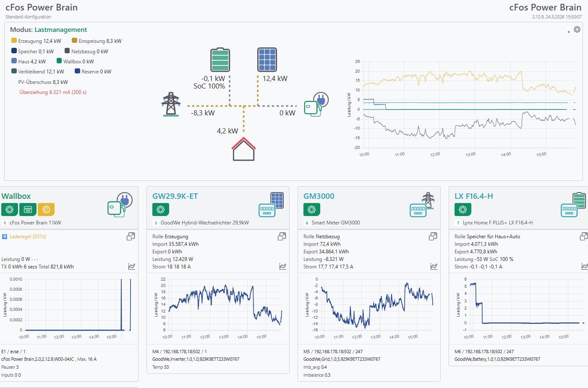Open GM3000 smart meter settings gear
This screenshot has height=388, width=588.
(x=311, y=209)
